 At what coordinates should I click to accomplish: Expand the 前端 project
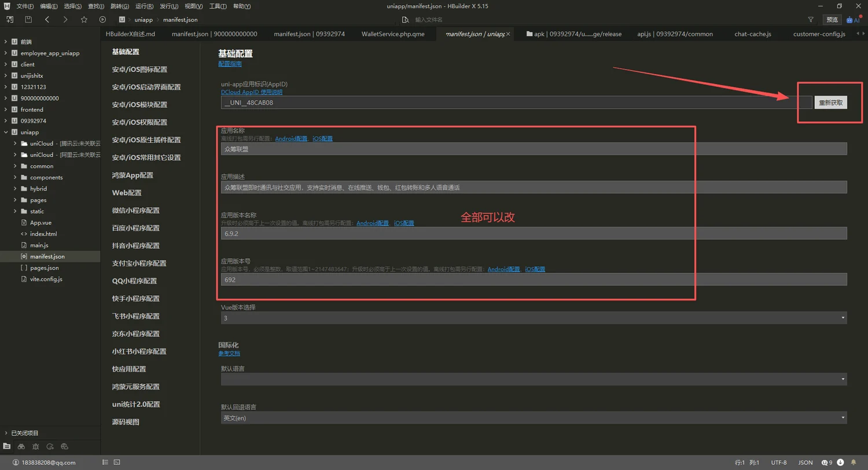(6, 42)
